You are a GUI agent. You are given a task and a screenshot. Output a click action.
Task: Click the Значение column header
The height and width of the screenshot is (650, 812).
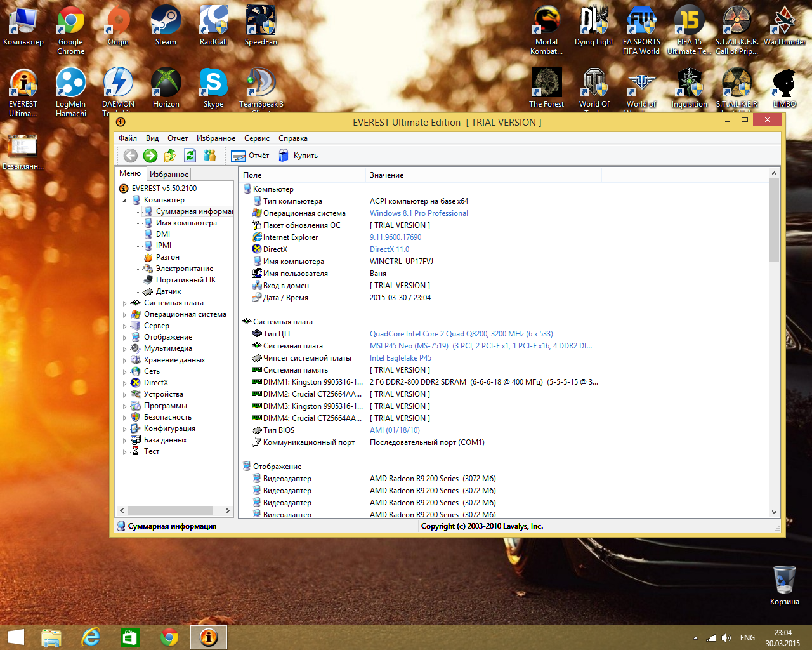483,175
